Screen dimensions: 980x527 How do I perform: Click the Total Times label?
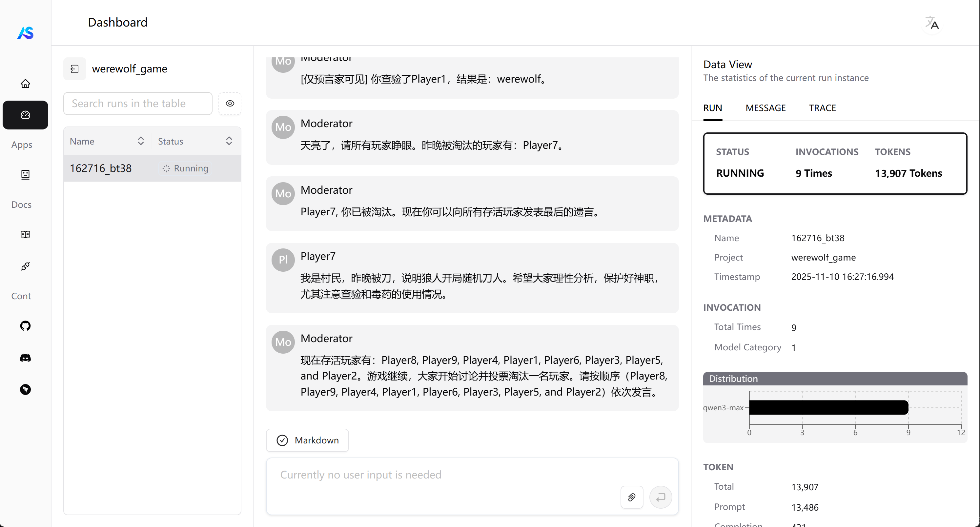737,327
